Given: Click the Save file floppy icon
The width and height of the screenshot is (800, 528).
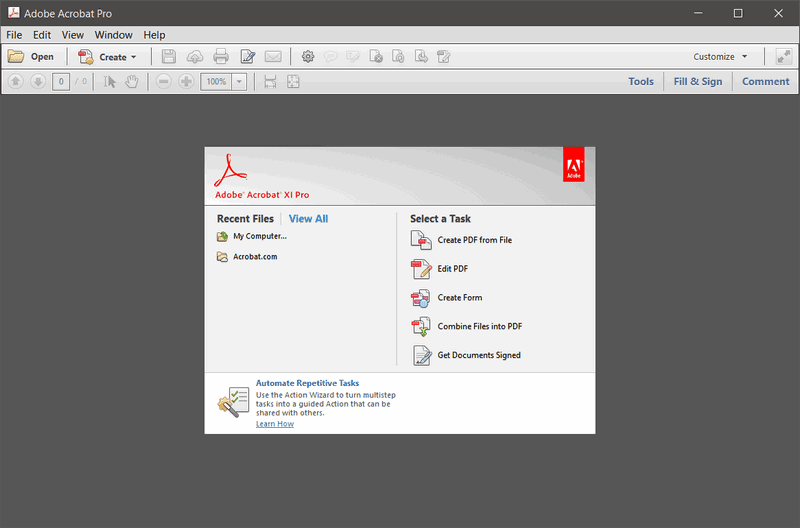Looking at the screenshot, I should [169, 57].
